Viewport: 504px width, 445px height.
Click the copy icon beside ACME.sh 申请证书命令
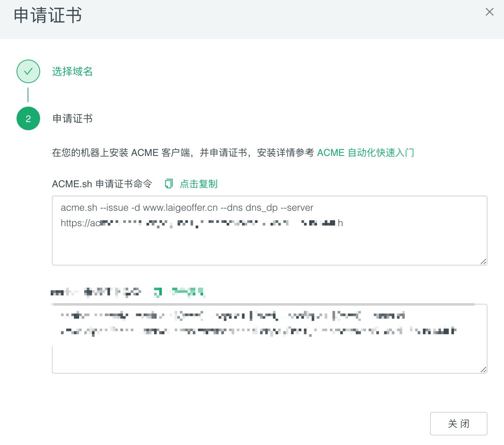point(168,184)
